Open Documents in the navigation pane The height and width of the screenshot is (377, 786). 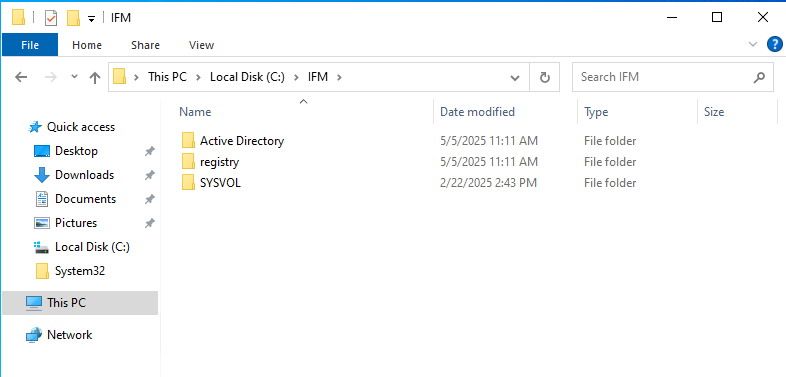coord(85,199)
